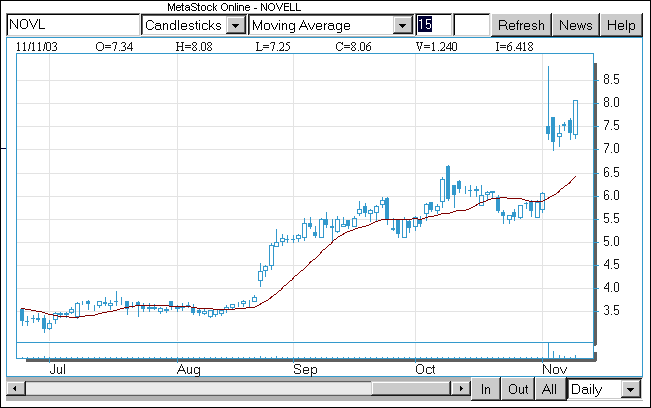
Task: Open the News button
Action: point(575,25)
